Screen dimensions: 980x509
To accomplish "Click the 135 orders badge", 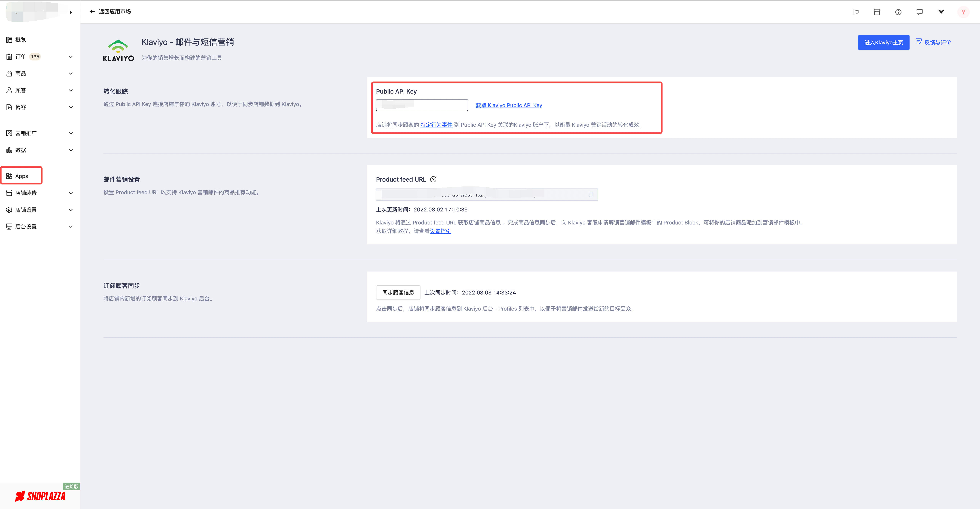I will (35, 57).
